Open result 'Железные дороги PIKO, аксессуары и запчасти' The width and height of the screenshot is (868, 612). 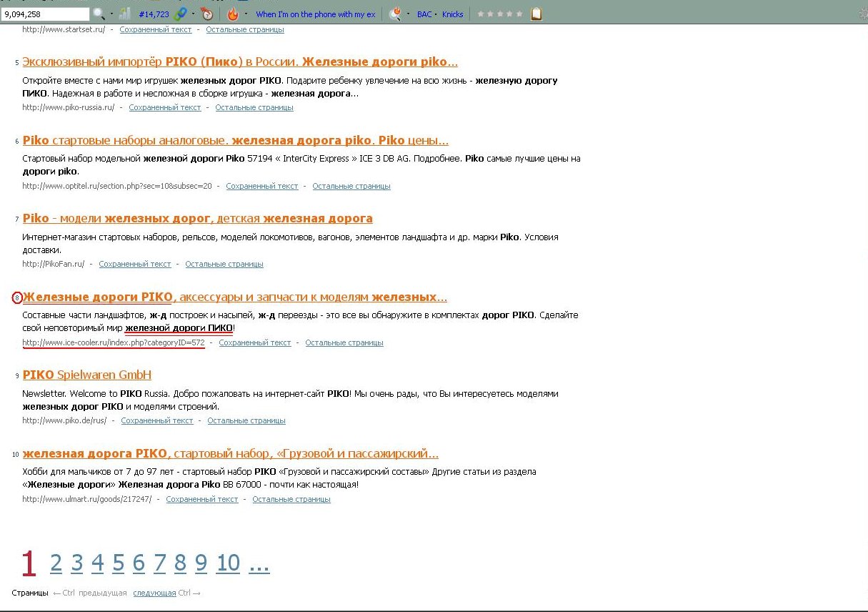tap(235, 297)
